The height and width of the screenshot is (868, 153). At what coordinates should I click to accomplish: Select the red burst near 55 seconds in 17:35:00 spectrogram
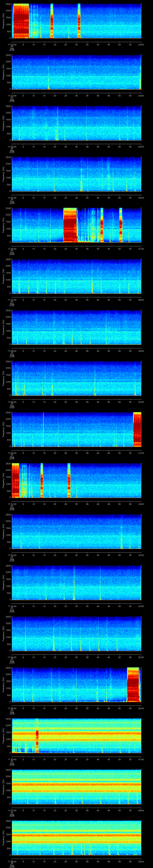point(133,685)
